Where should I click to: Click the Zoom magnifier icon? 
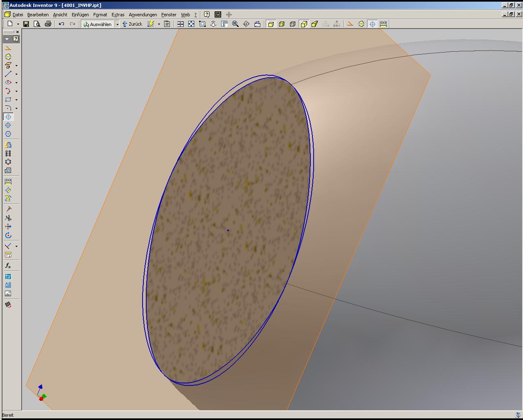point(235,24)
